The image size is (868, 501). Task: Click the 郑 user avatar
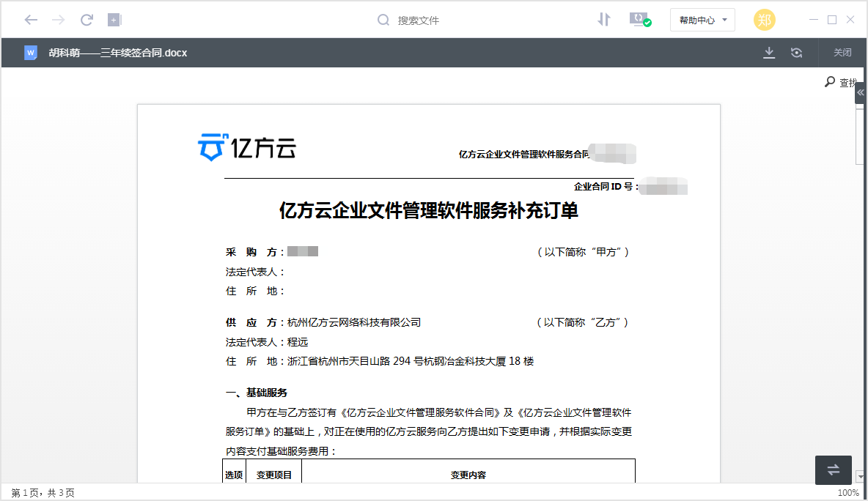tap(765, 20)
